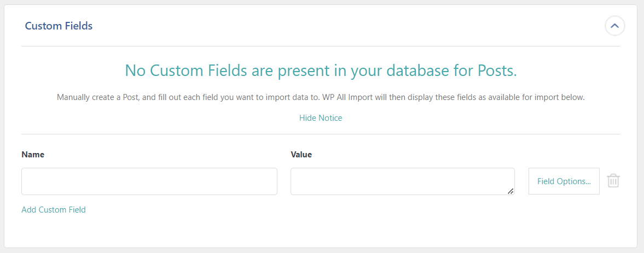Focus the Value text area

402,181
